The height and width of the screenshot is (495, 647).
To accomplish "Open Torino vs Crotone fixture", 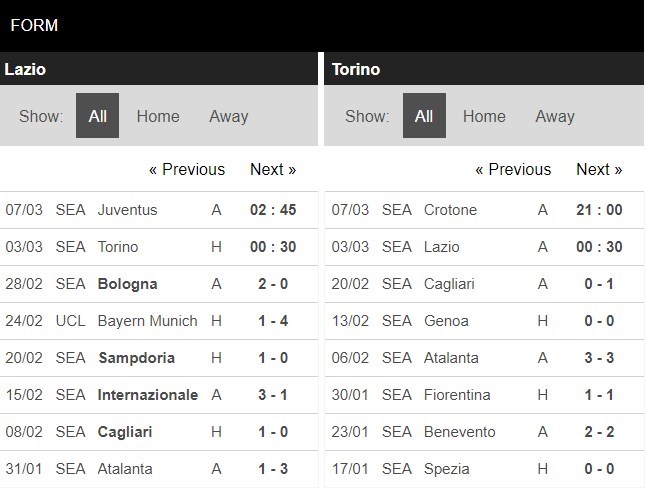I will (450, 210).
